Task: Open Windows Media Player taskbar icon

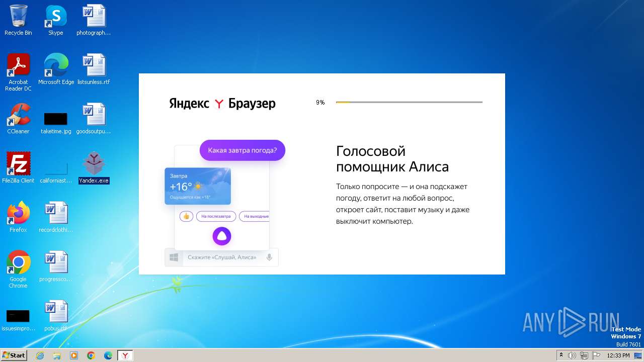Action: tap(74, 355)
